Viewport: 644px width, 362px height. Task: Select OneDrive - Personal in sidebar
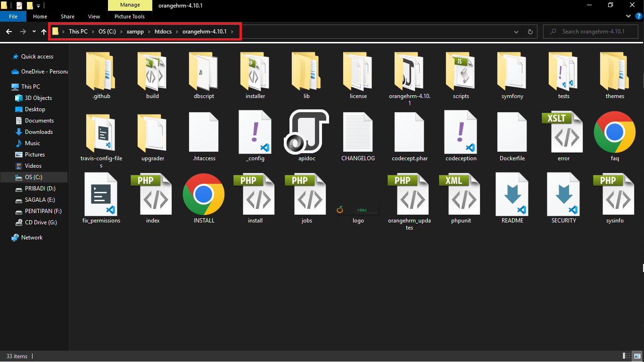(x=40, y=72)
